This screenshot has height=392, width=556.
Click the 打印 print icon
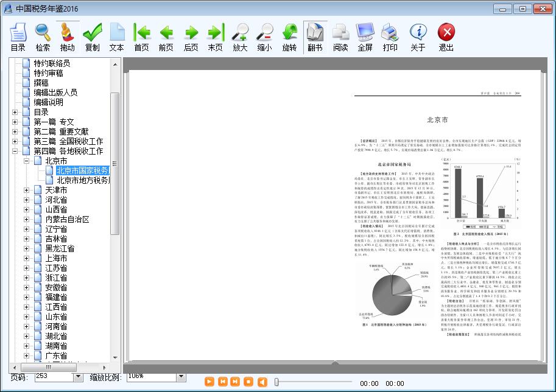390,37
